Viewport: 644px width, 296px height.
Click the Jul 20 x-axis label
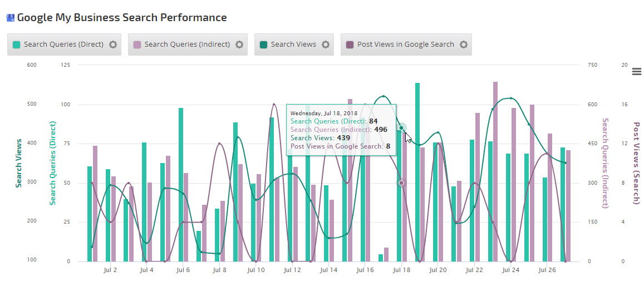(x=439, y=270)
